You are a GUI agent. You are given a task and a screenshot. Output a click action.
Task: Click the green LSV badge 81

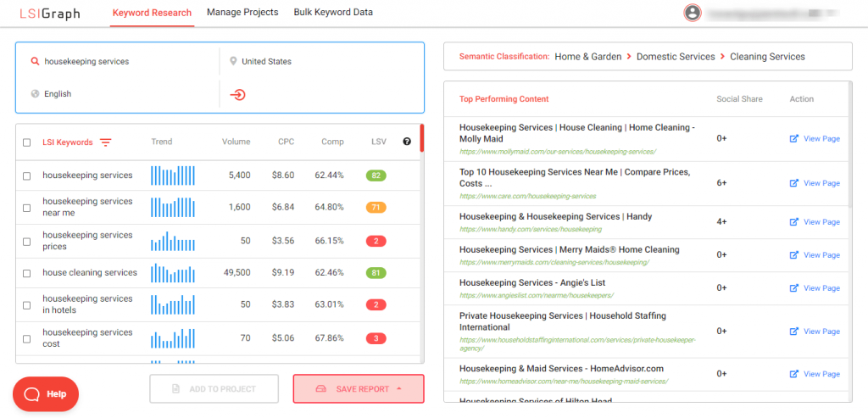click(x=376, y=273)
